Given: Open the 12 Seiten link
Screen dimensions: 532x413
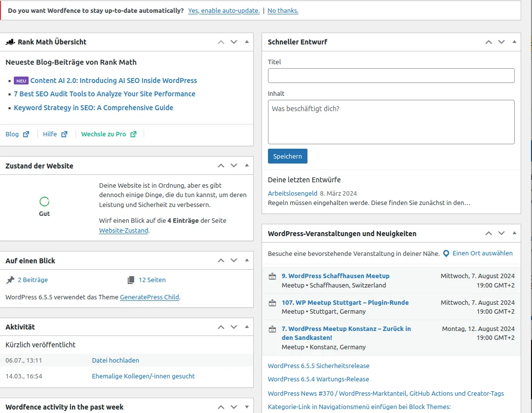Looking at the screenshot, I should click(152, 280).
